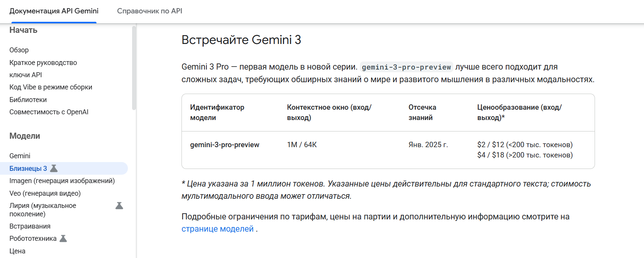Screen dimensions: 644x258
Task: Click the gemini-3-pro-preview inline code text
Action: coord(406,67)
